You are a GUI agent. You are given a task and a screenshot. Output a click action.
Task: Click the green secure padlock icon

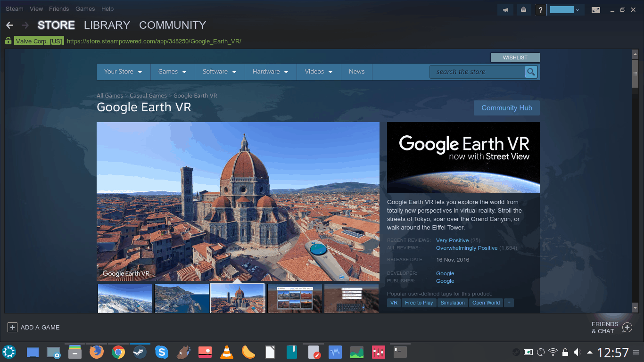coord(8,41)
